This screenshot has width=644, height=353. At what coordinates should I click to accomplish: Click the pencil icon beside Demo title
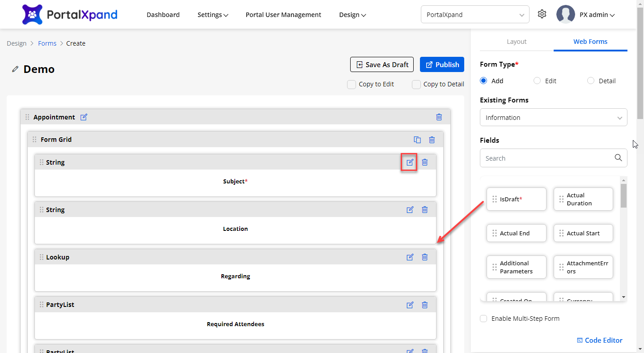[16, 69]
